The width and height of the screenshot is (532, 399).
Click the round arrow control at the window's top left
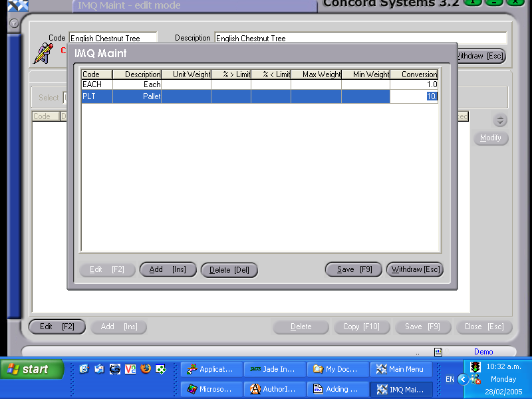pos(13,23)
